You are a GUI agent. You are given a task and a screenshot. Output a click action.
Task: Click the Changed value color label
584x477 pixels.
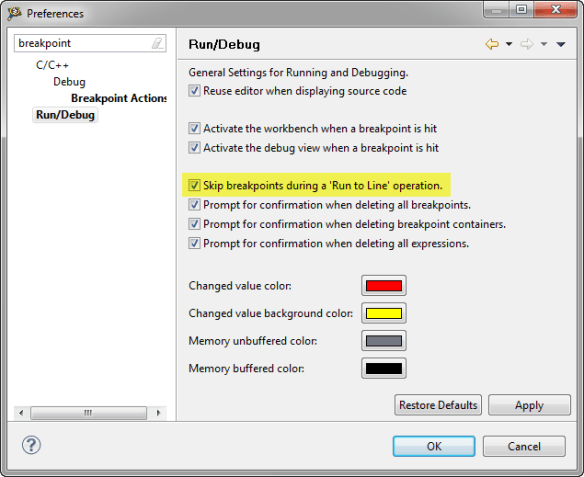coord(240,286)
